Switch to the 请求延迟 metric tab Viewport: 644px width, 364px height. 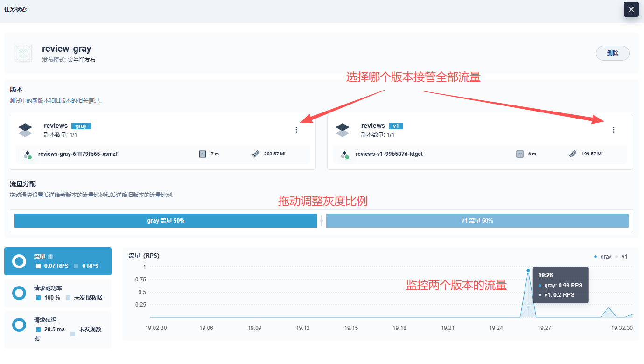pos(58,329)
